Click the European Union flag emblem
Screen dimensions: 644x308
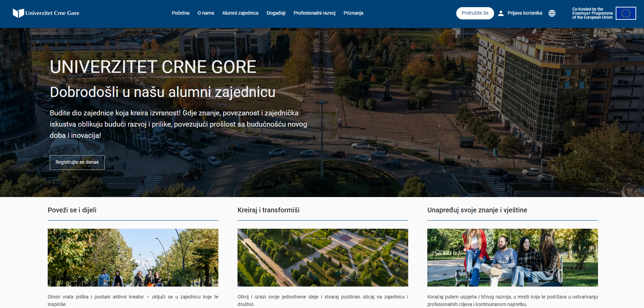pyautogui.click(x=626, y=13)
